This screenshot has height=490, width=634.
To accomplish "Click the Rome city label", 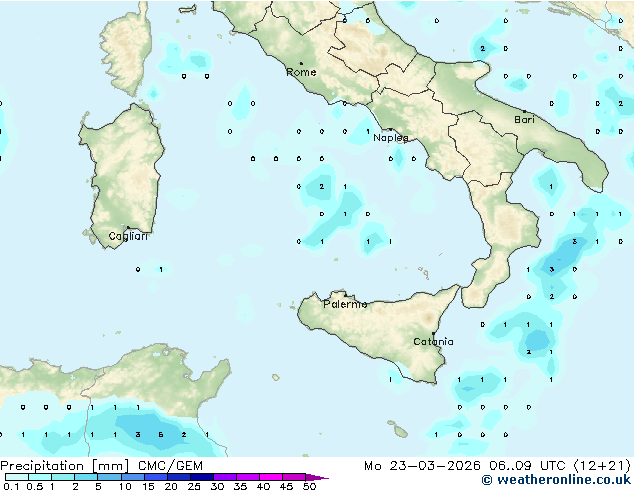I will (x=301, y=72).
